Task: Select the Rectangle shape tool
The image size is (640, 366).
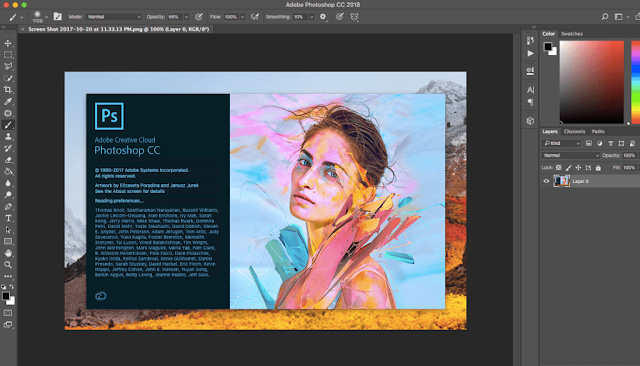Action: click(x=8, y=242)
